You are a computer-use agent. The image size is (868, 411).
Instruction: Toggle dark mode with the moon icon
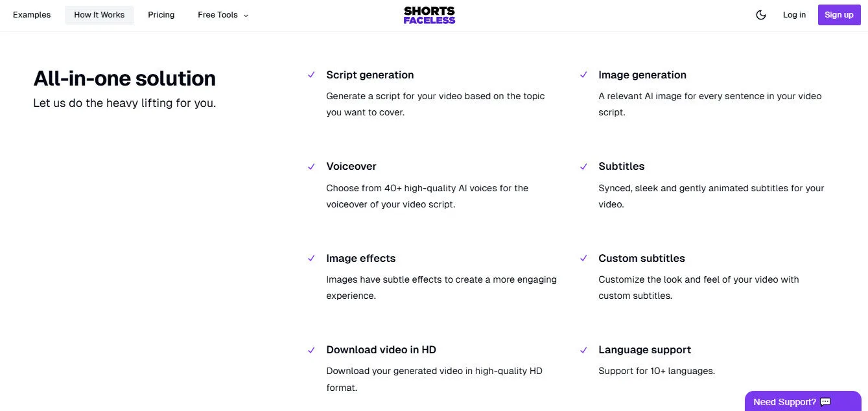[760, 14]
